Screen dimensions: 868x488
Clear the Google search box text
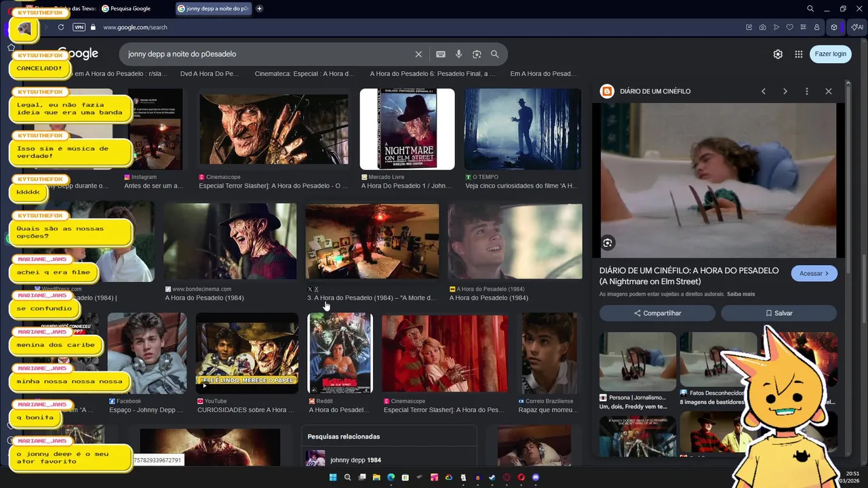click(x=418, y=54)
